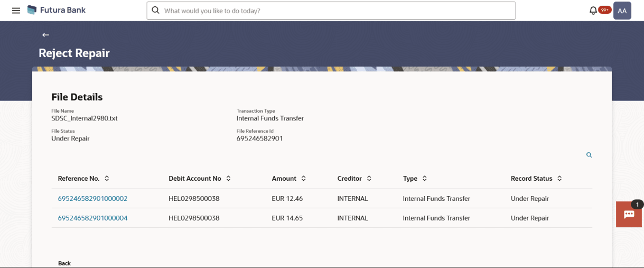Sort by Amount column
This screenshot has width=644, height=268.
click(303, 179)
